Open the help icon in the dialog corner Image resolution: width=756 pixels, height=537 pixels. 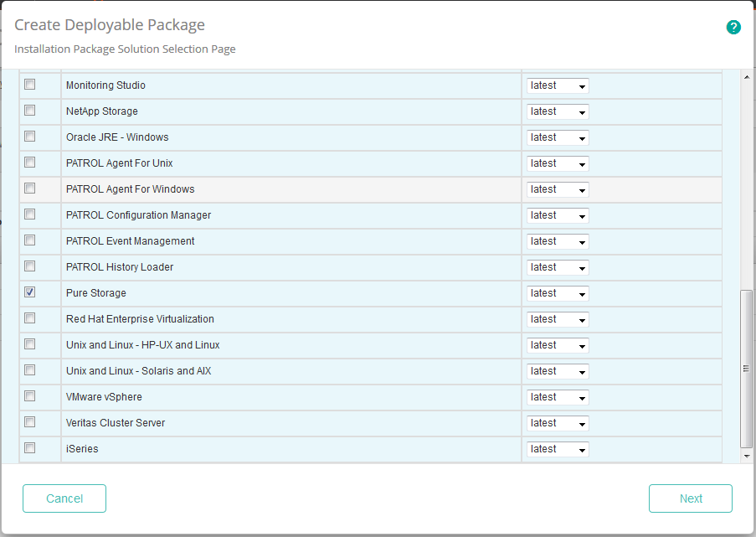pyautogui.click(x=733, y=27)
